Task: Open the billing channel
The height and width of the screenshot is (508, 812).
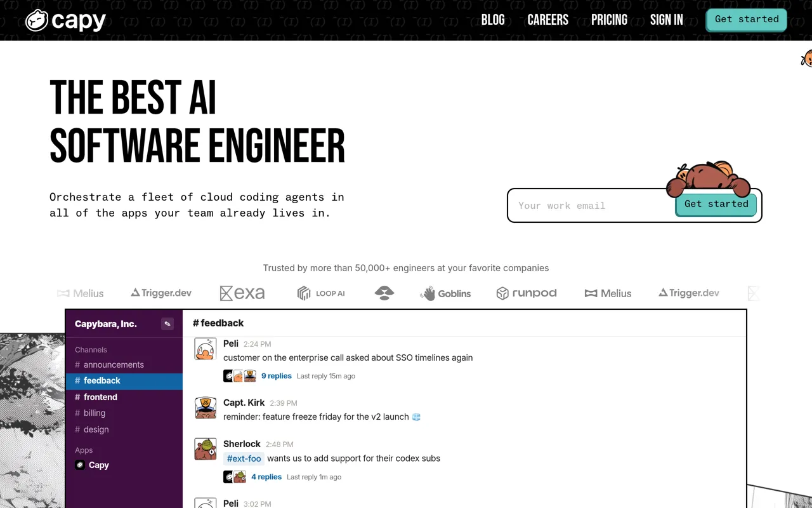Action: [124, 413]
